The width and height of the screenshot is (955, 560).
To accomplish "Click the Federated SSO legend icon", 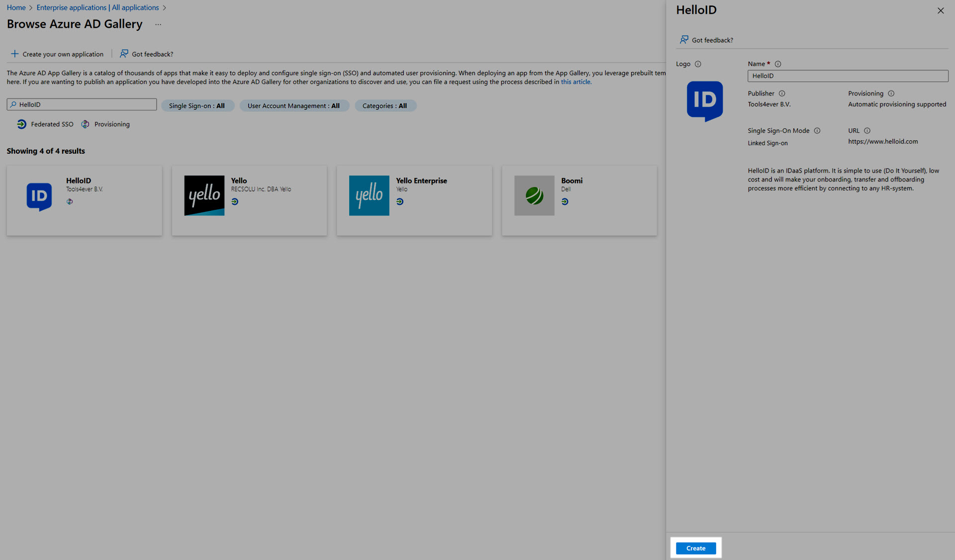I will (21, 124).
